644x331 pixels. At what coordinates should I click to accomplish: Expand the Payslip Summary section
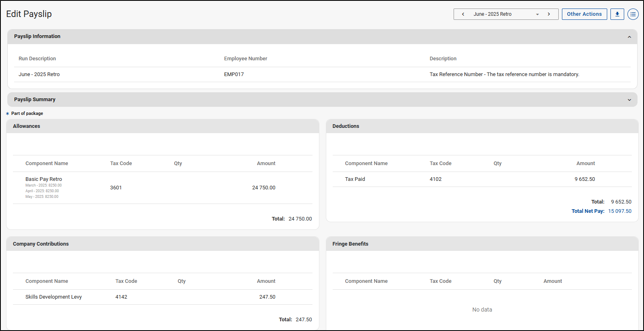pos(629,100)
